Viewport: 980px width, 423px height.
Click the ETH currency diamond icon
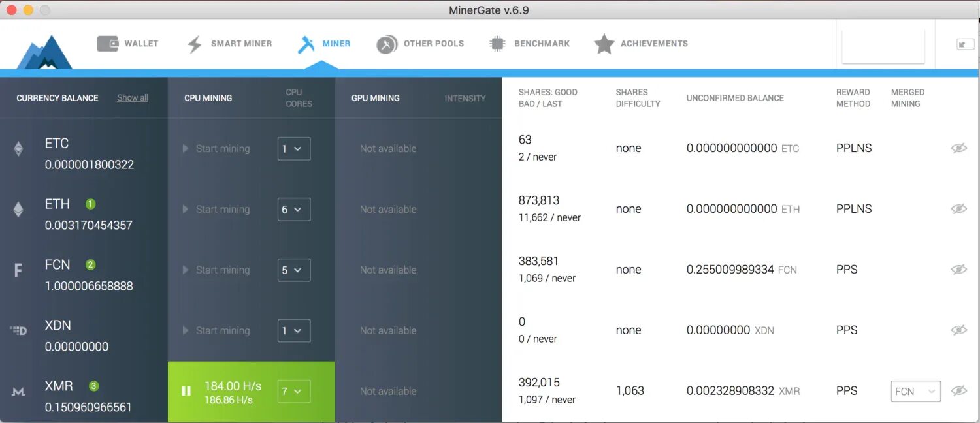point(18,210)
